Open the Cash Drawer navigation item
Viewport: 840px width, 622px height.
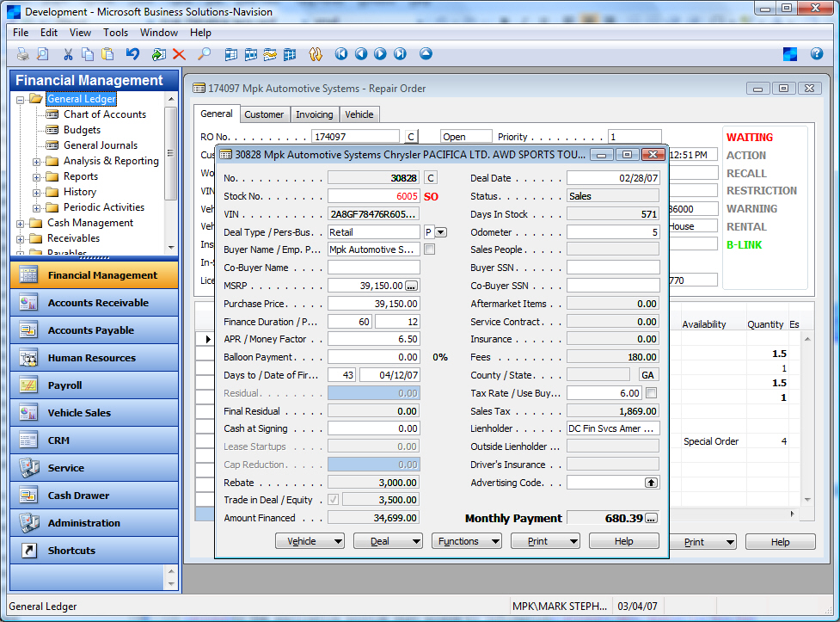95,496
